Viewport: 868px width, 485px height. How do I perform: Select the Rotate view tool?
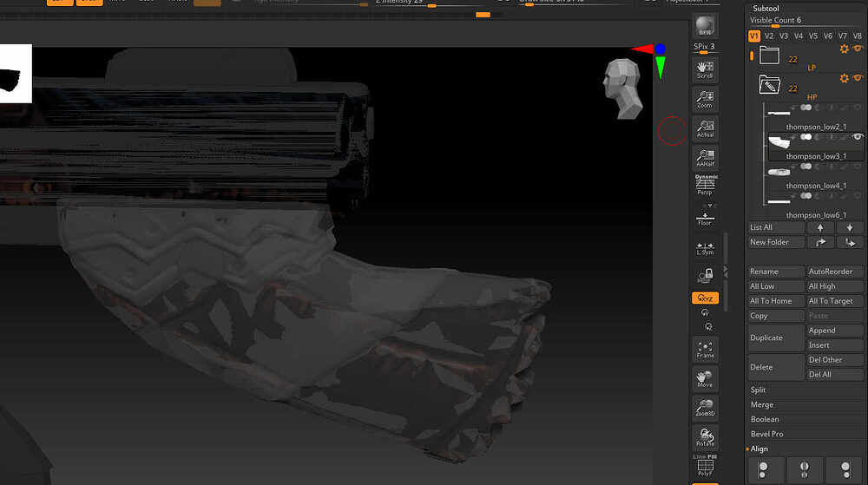pos(705,437)
